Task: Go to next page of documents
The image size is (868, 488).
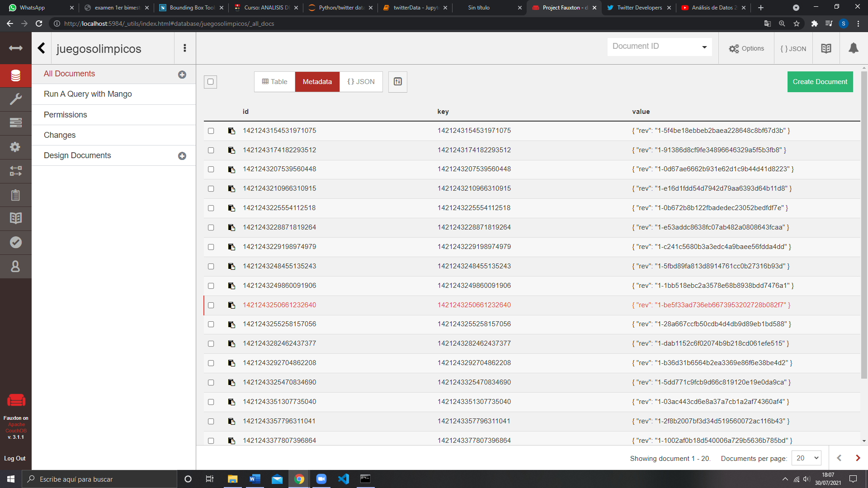Action: (858, 458)
